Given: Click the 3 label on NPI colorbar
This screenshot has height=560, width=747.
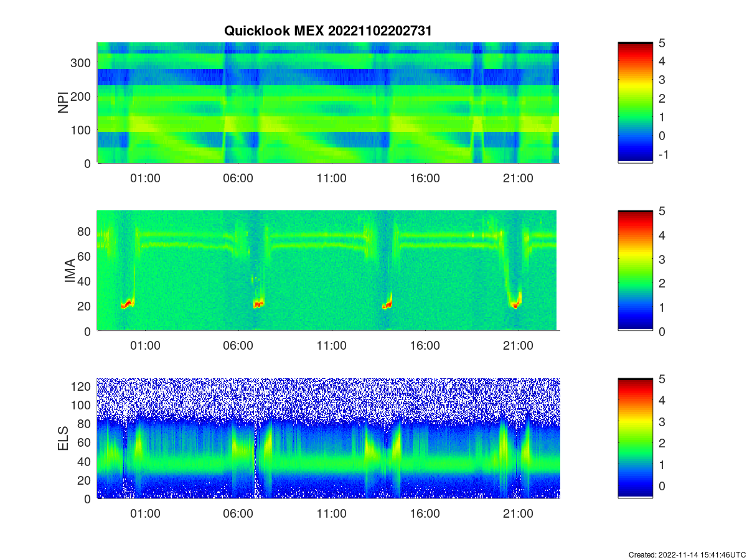Looking at the screenshot, I should coord(662,80).
